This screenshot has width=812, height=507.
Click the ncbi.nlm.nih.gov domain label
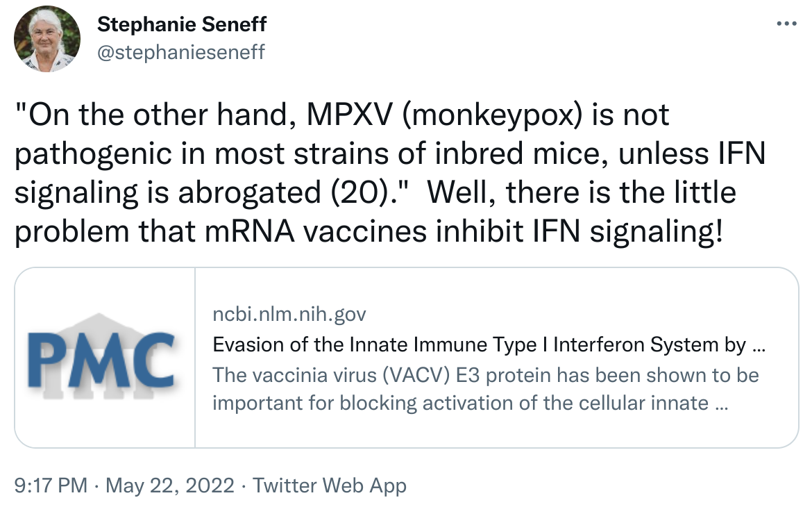pos(289,315)
